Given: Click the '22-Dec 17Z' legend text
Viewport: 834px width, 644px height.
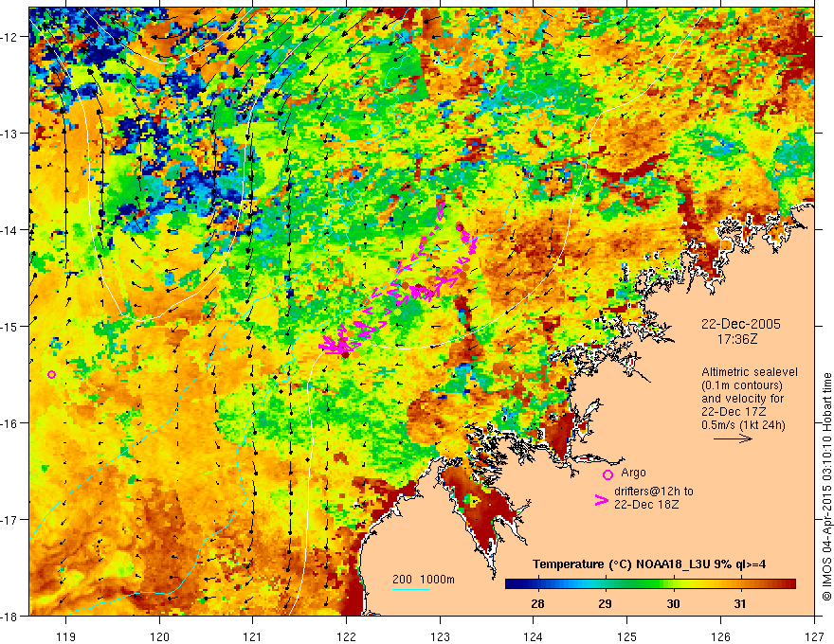Looking at the screenshot, I should click(x=732, y=412).
